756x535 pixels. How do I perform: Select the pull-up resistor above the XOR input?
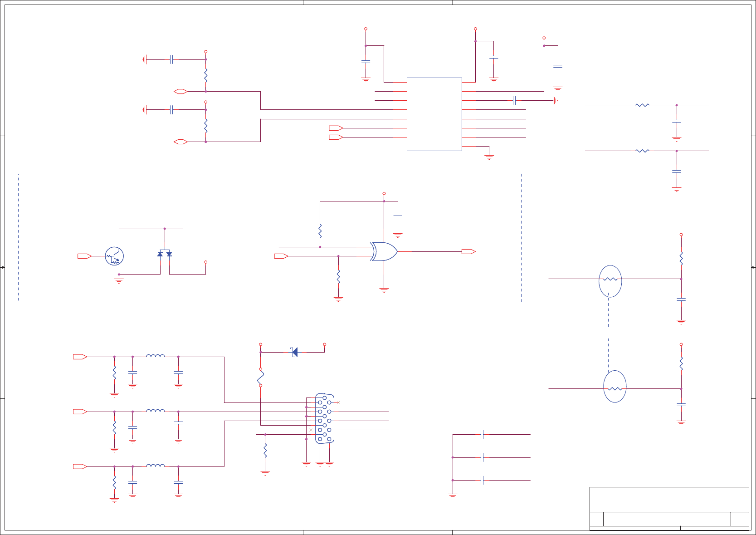point(320,231)
